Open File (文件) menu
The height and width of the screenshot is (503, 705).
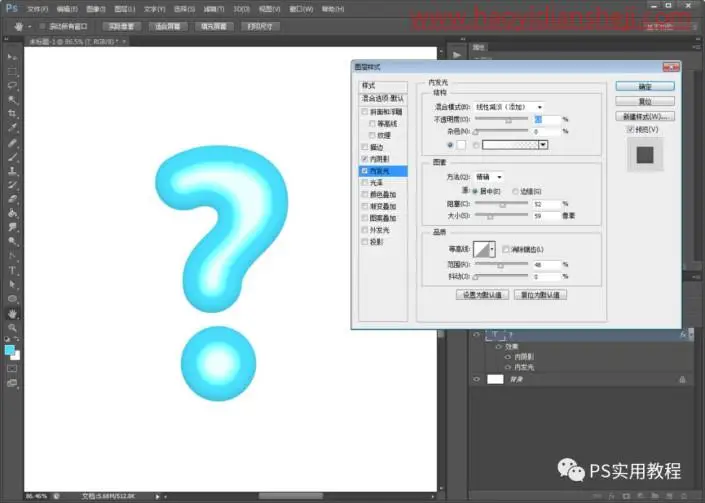[x=37, y=9]
